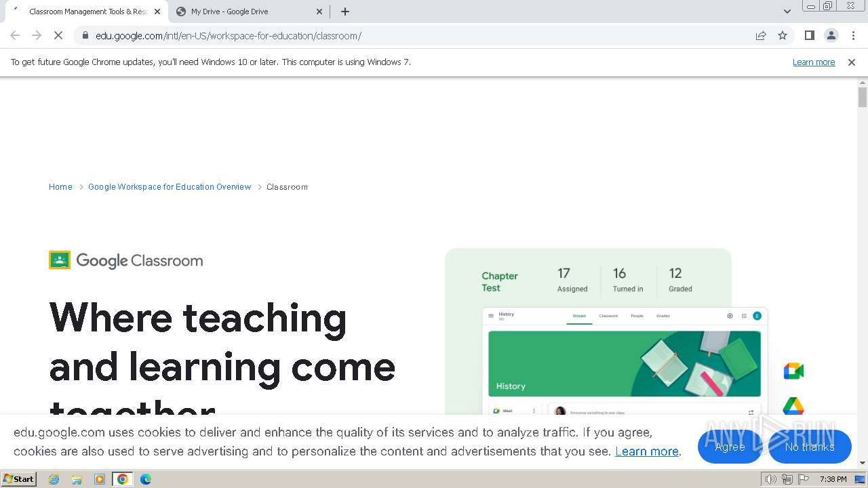This screenshot has height=488, width=868.
Task: Open Microsoft Edge from taskbar
Action: (x=146, y=479)
